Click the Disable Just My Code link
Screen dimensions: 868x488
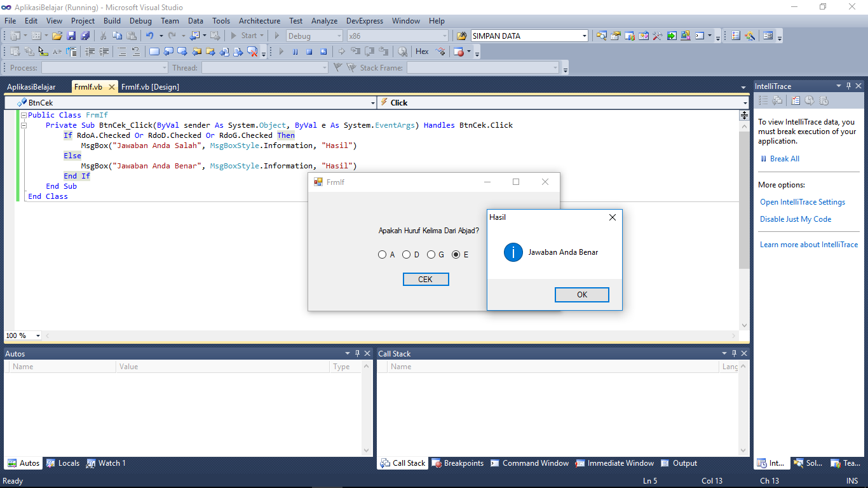click(x=796, y=219)
